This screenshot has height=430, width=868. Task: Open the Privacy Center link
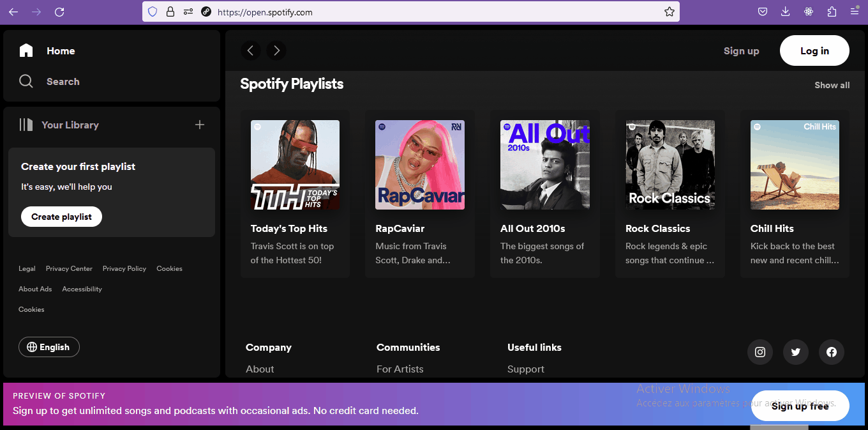[69, 268]
